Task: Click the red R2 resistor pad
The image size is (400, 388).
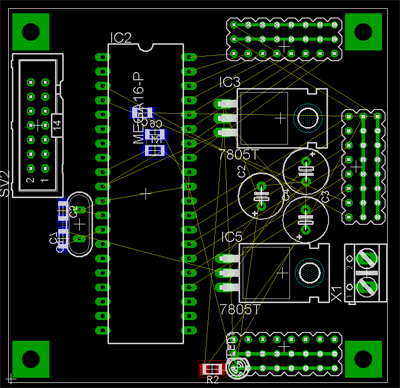Action: (x=212, y=369)
